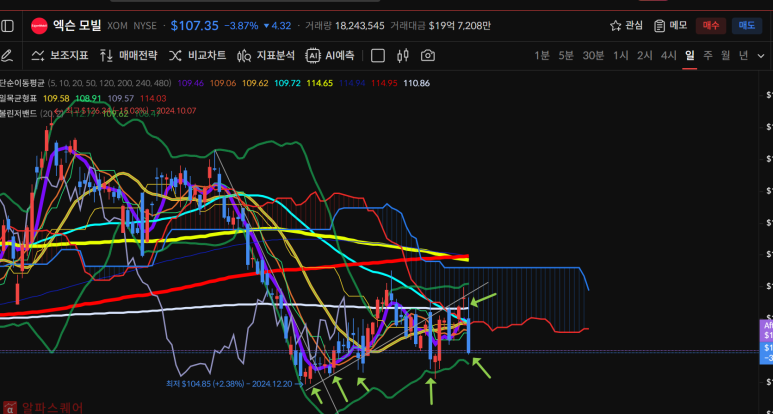The width and height of the screenshot is (773, 414).
Task: Switch to the 30분 timeframe
Action: coord(593,56)
